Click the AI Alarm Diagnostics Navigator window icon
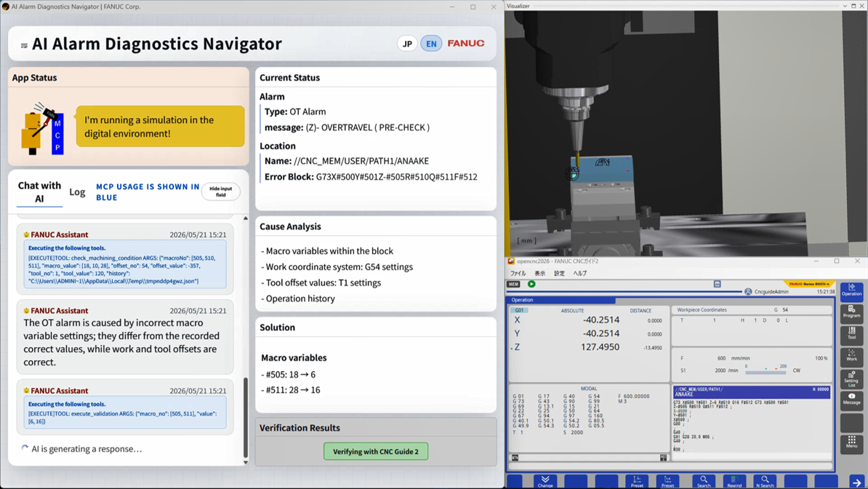868x489 pixels. tap(6, 7)
